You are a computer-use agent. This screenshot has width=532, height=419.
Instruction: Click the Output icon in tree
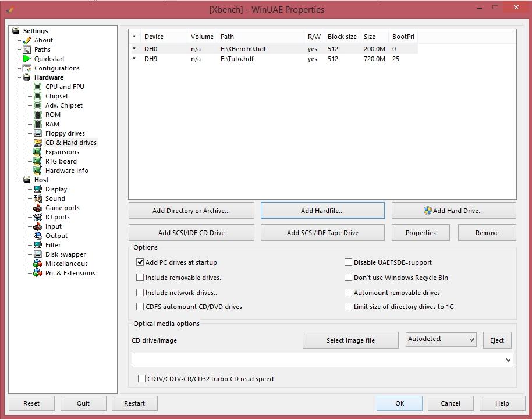(x=38, y=236)
